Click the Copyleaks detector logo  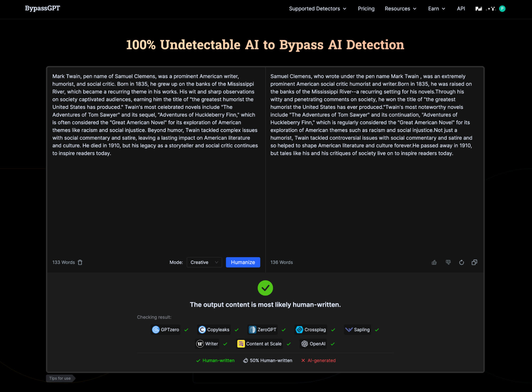pyautogui.click(x=202, y=330)
